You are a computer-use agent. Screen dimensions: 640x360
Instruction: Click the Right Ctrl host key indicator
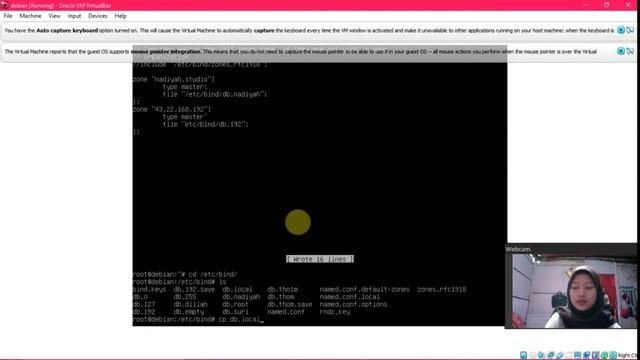click(627, 355)
